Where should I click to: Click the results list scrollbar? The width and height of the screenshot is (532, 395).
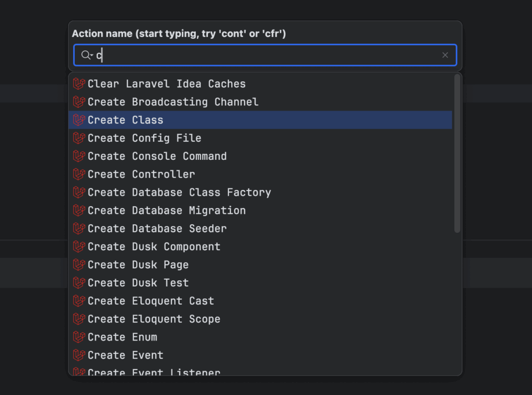click(457, 154)
